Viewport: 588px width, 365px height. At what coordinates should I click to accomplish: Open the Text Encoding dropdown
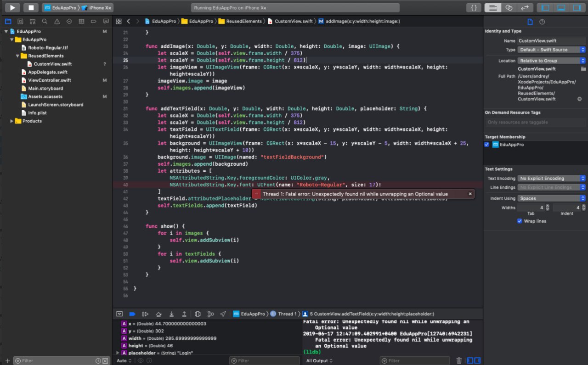552,178
